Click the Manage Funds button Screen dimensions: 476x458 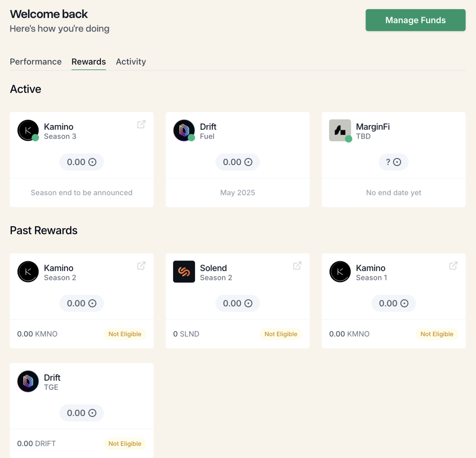pyautogui.click(x=415, y=20)
